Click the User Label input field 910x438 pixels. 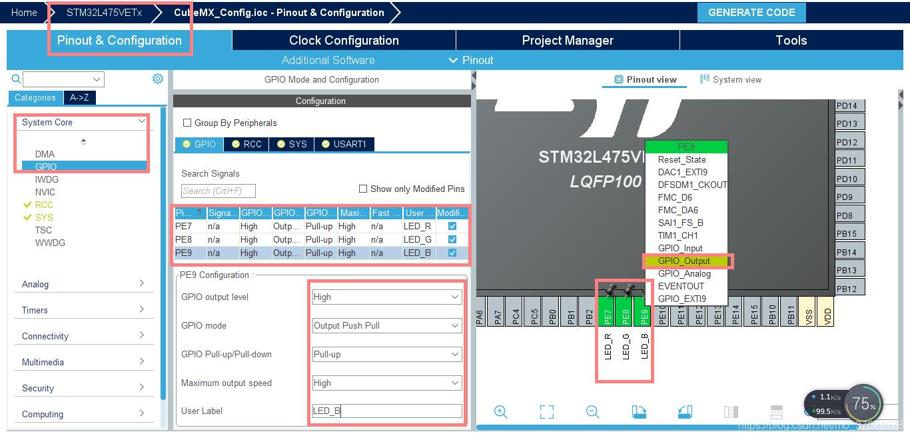387,411
